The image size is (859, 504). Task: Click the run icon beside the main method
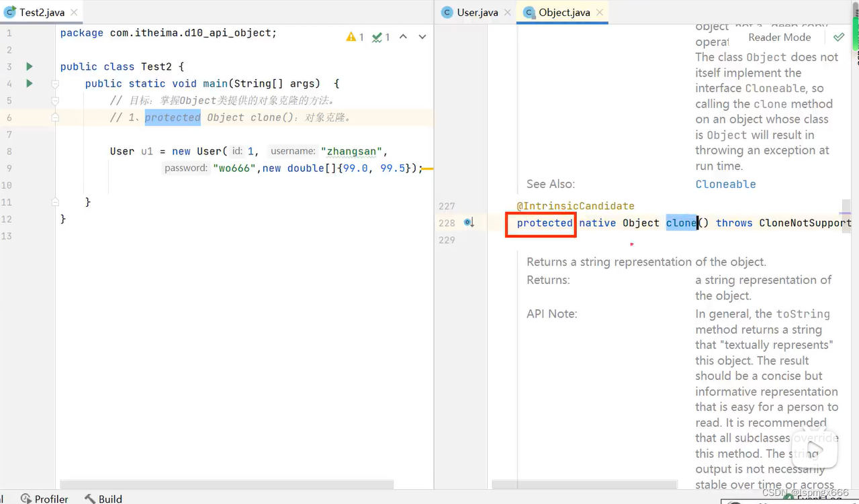coord(28,83)
